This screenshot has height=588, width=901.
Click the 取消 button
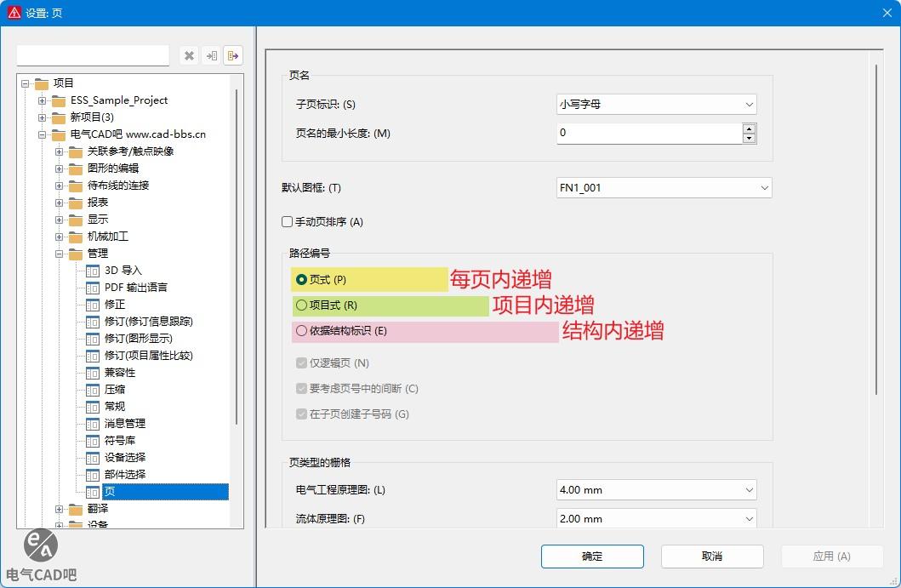[712, 557]
